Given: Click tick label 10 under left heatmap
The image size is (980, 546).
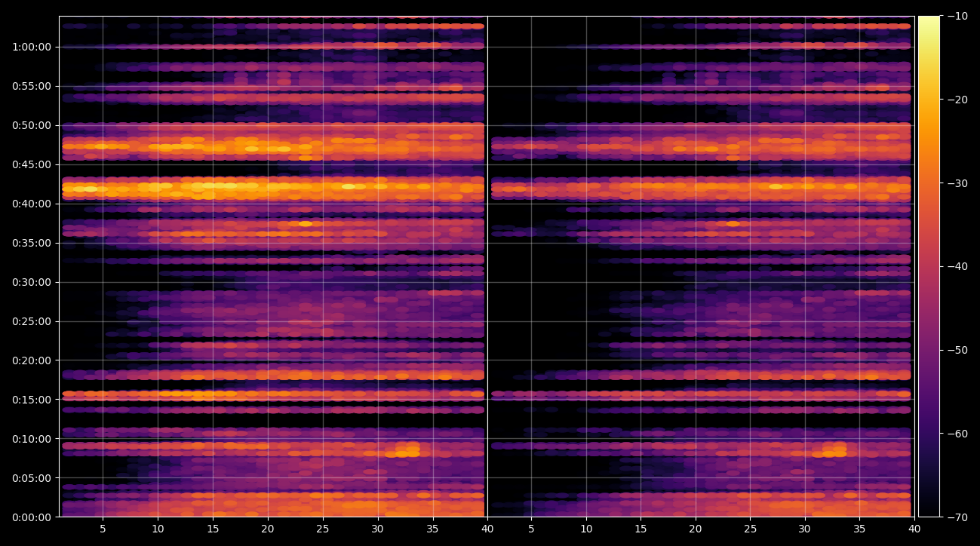Looking at the screenshot, I should tap(158, 529).
